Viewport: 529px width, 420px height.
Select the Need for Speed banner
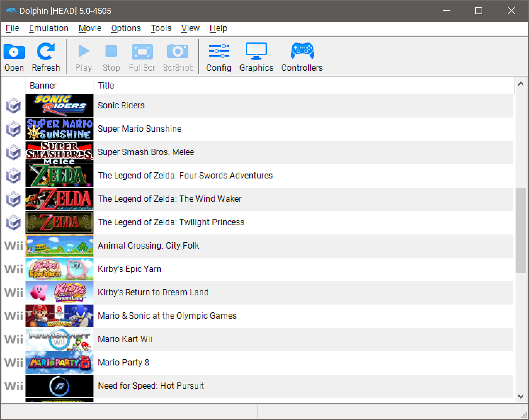59,386
